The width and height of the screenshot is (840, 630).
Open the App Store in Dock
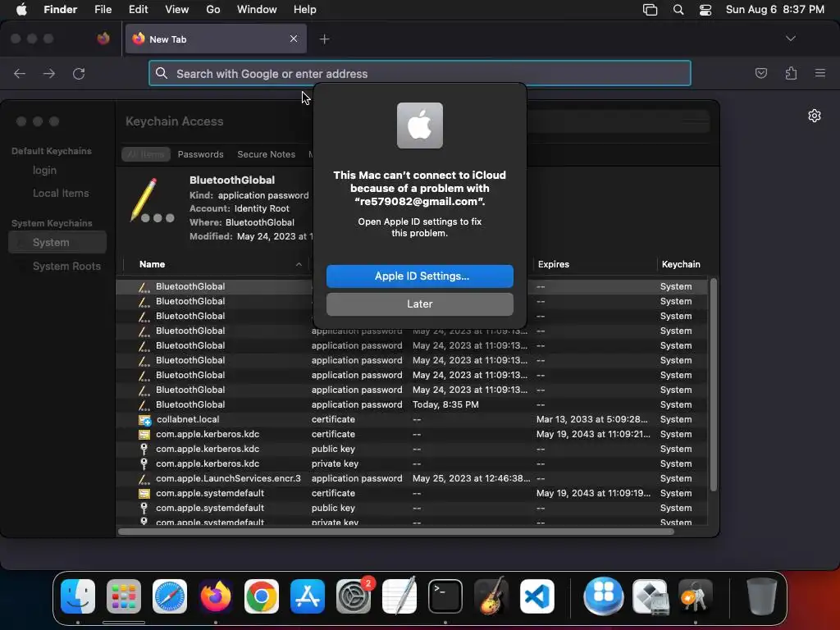[308, 596]
